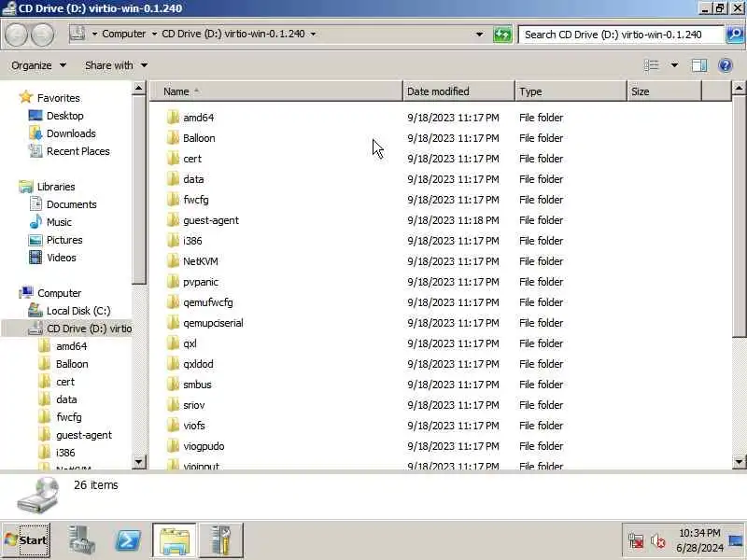747x560 pixels.
Task: Expand the CD Drive breadcrumb arrow
Action: click(x=313, y=34)
